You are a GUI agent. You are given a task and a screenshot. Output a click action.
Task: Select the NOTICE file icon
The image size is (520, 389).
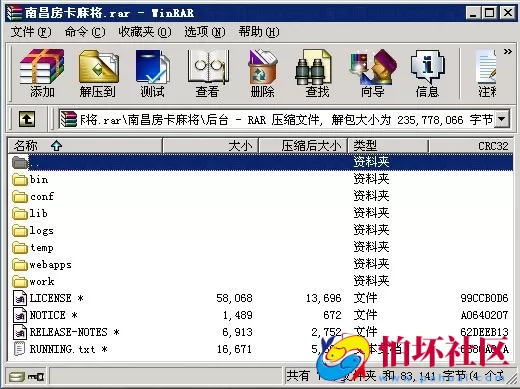click(x=20, y=315)
